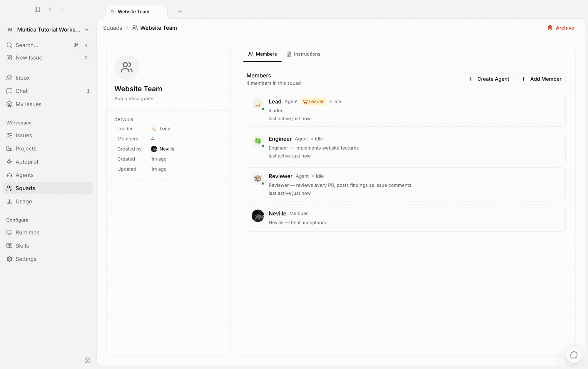Archive the Website Team squad

coord(561,28)
